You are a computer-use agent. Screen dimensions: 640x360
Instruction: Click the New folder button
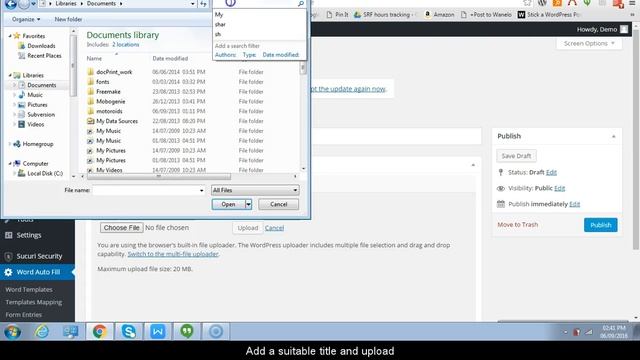(x=68, y=19)
